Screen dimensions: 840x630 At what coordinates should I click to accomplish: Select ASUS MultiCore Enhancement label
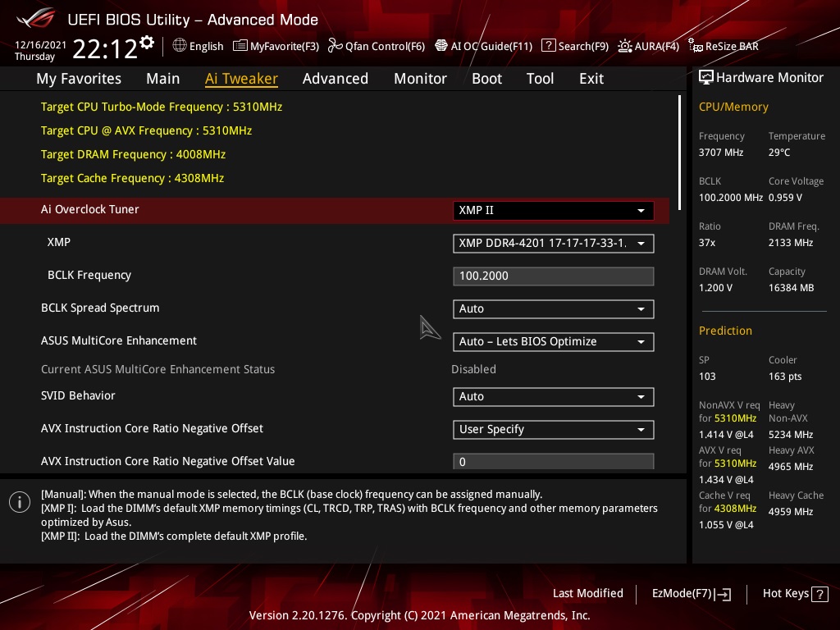pyautogui.click(x=119, y=340)
